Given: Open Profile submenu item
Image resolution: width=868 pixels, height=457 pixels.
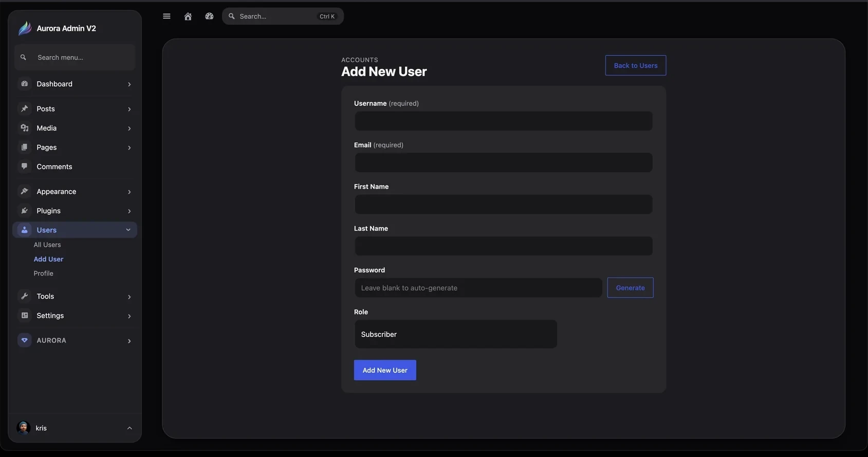Looking at the screenshot, I should coord(44,274).
